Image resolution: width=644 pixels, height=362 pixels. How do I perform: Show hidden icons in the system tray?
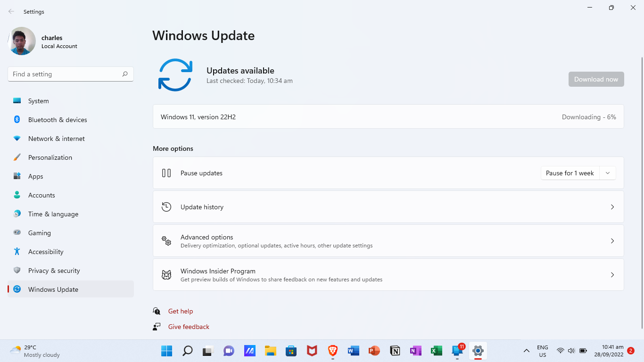[x=526, y=351]
